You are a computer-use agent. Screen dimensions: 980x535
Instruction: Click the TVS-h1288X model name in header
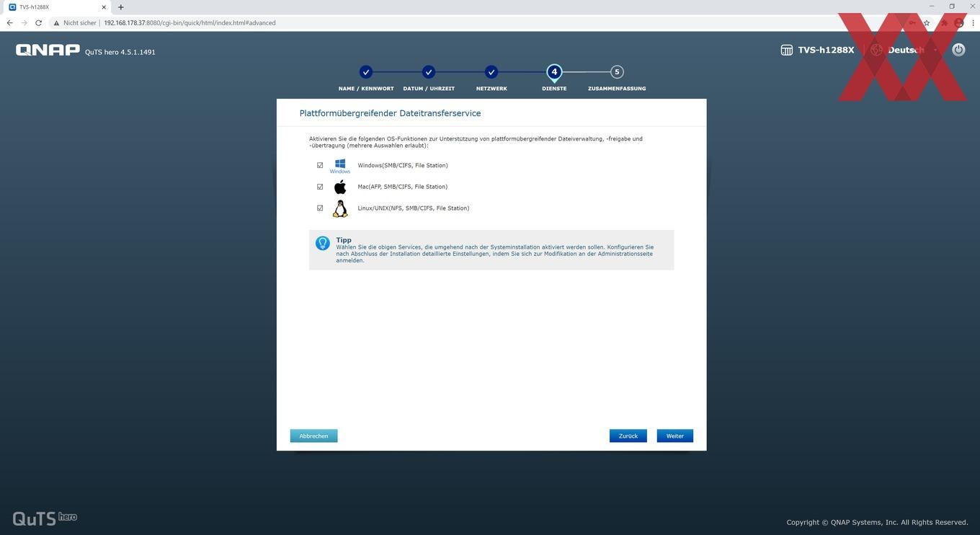coord(826,50)
